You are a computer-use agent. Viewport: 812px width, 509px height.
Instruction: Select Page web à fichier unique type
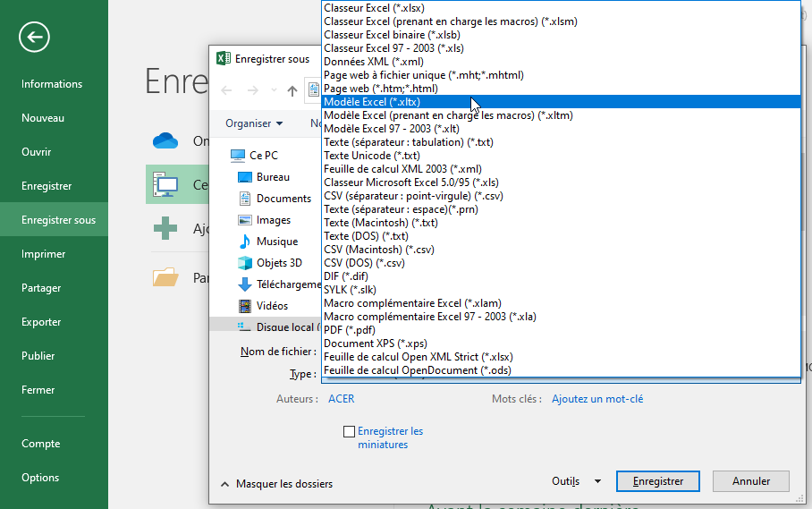pyautogui.click(x=561, y=75)
